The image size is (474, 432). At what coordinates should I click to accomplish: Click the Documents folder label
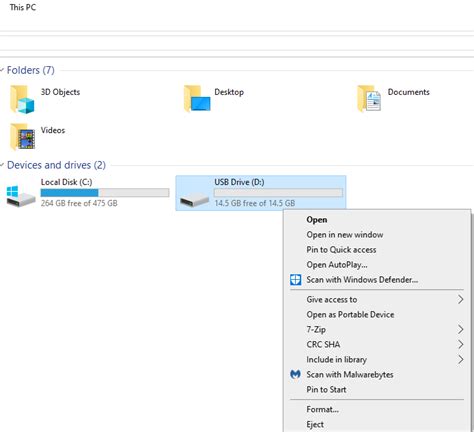click(409, 92)
